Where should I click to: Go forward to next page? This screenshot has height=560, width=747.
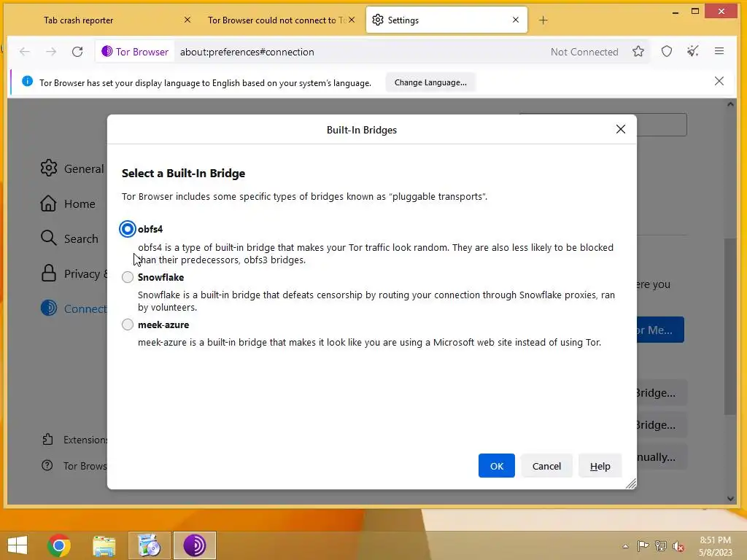point(51,52)
